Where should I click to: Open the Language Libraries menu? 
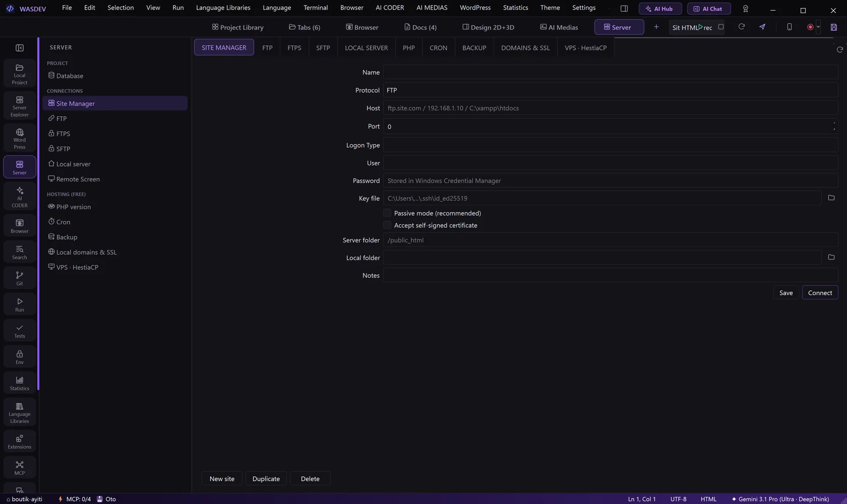click(x=223, y=8)
